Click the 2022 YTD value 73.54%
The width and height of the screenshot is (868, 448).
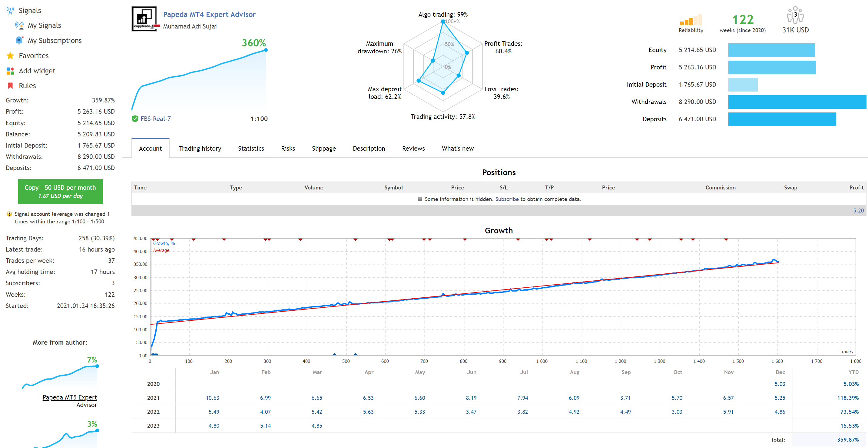click(x=849, y=412)
